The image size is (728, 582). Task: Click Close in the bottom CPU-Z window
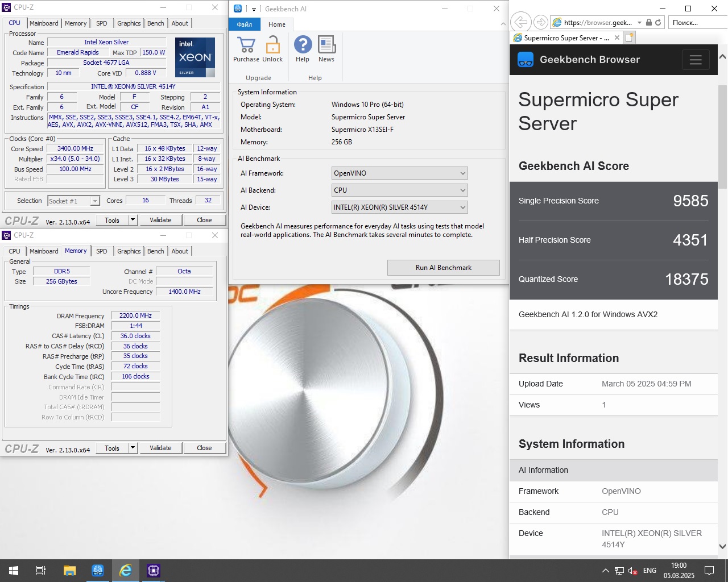[x=204, y=448]
